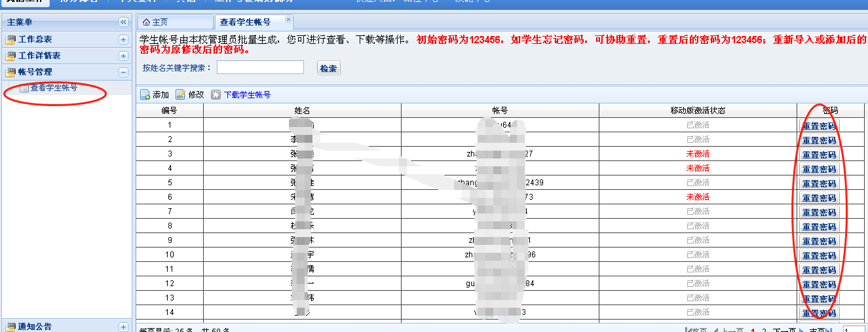
Task: Collapse the 帐号管理 panel with its minus button
Action: (123, 72)
